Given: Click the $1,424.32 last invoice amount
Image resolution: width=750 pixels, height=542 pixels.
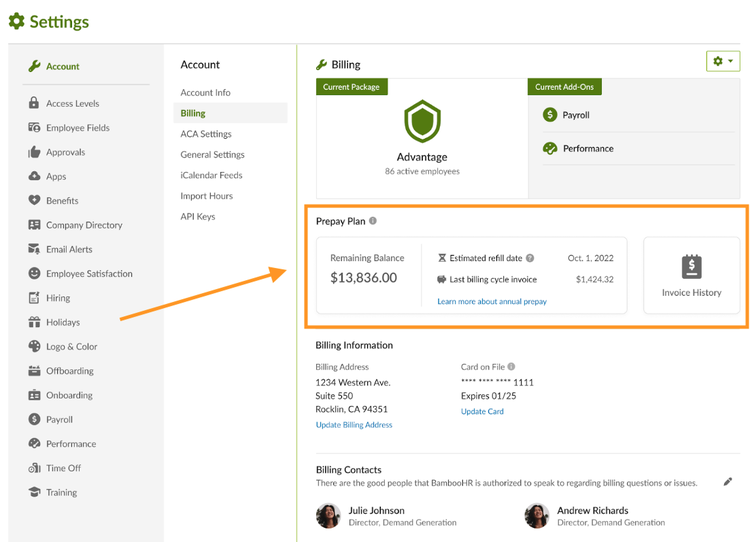Looking at the screenshot, I should 595,279.
